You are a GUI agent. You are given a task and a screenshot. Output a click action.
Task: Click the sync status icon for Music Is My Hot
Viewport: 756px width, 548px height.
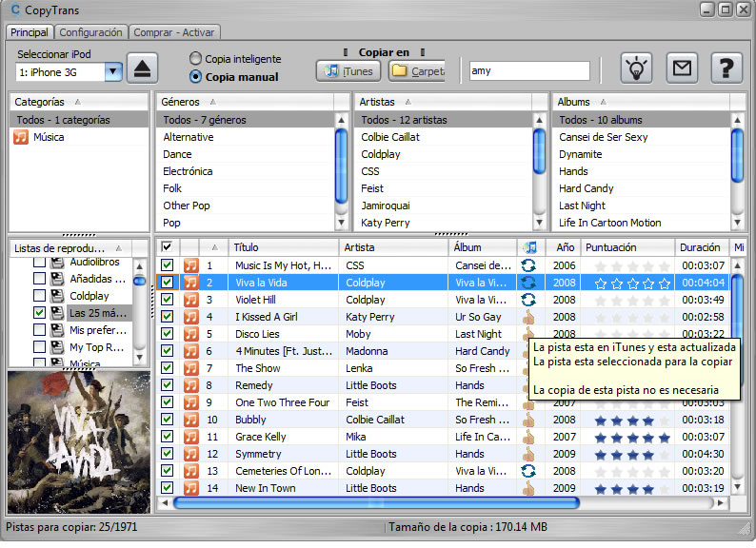point(528,265)
